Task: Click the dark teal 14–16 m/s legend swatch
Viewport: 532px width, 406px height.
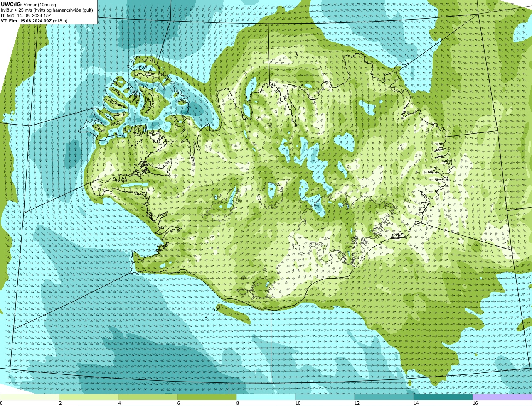Action: coord(443,397)
